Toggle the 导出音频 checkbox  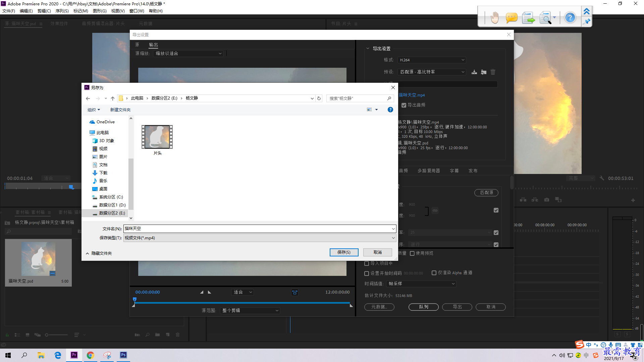pos(404,105)
